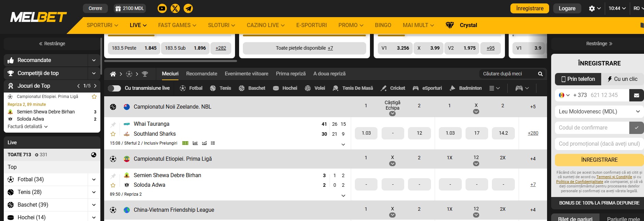Viewport: 644px width, 221px height.
Task: Open the Telegram channel icon
Action: (x=188, y=9)
